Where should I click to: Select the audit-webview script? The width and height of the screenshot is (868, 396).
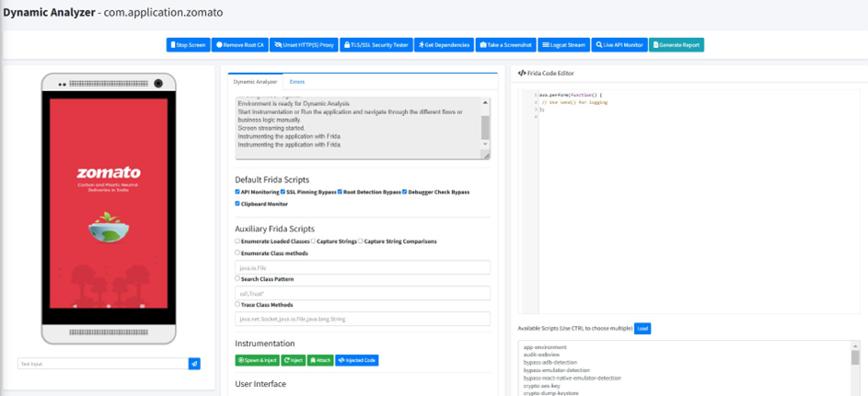pos(540,355)
